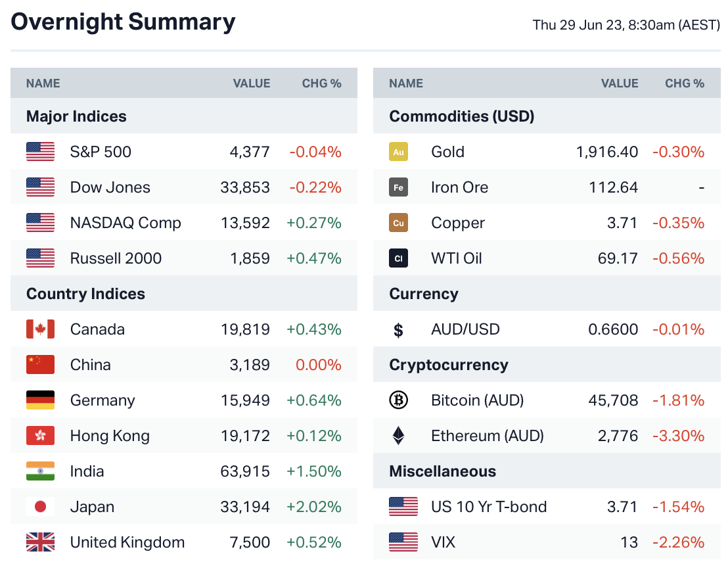This screenshot has width=728, height=564.
Task: Click the Ethereum diamond icon
Action: (x=398, y=436)
